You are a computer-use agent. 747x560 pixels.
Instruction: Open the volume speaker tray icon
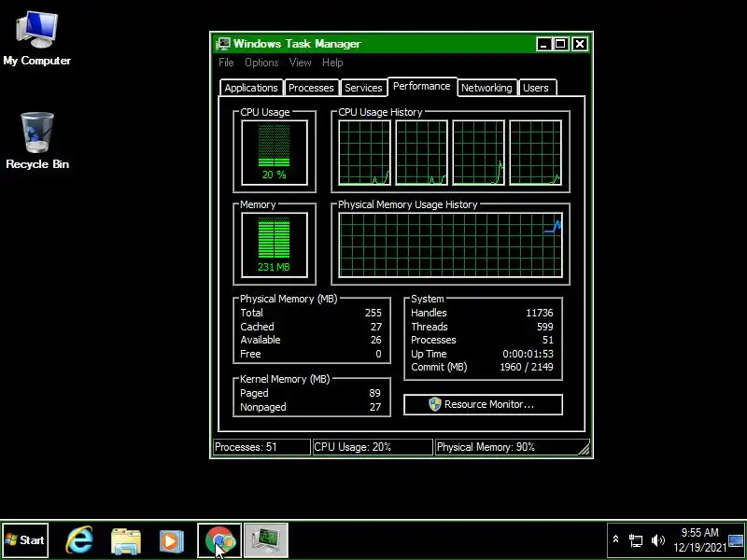click(658, 540)
